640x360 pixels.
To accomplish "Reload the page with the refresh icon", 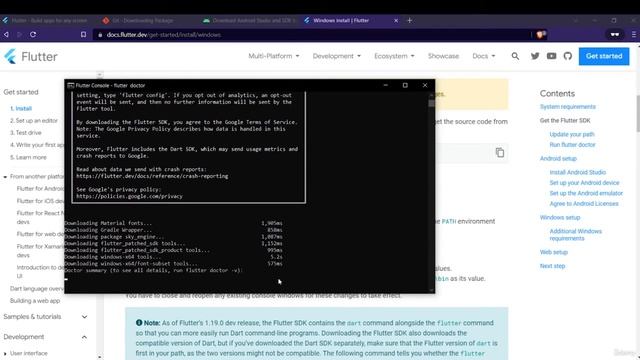I will pyautogui.click(x=33, y=35).
